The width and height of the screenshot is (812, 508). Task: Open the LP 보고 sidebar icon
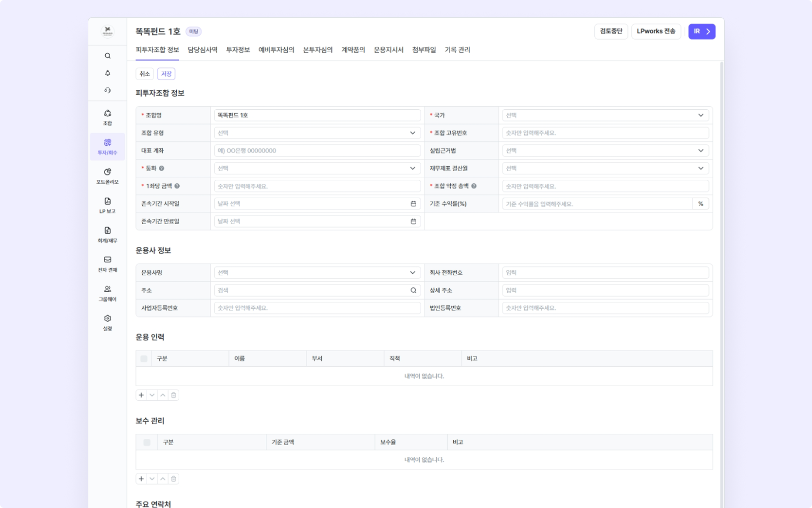(108, 205)
